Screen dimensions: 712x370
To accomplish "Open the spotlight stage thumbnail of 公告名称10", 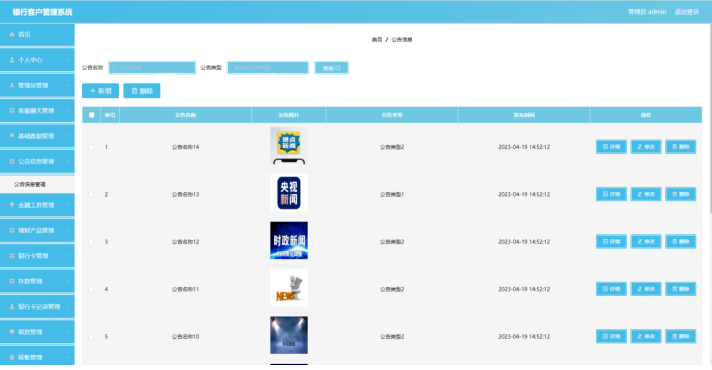I will click(289, 335).
